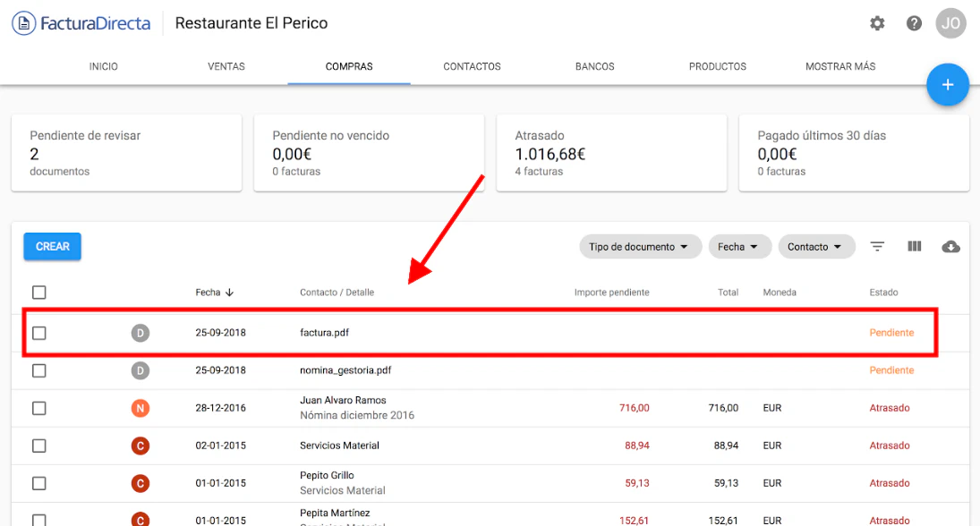Click the JO user avatar
Screen dimensions: 980x526
point(950,23)
